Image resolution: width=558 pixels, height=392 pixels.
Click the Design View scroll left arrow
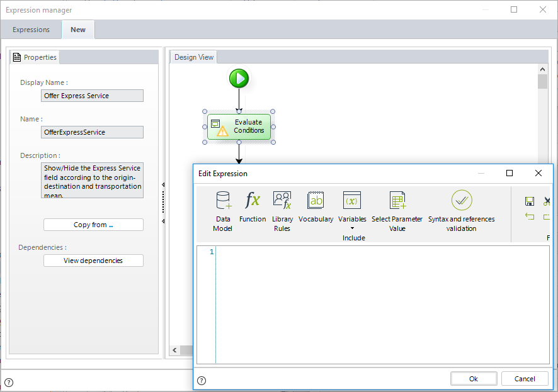174,350
